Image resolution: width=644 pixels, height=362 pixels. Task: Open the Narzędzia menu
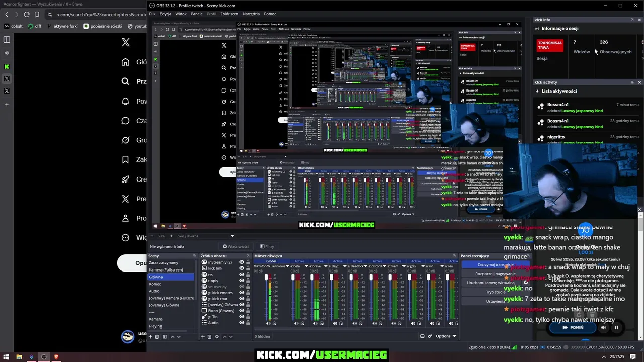[x=251, y=14]
